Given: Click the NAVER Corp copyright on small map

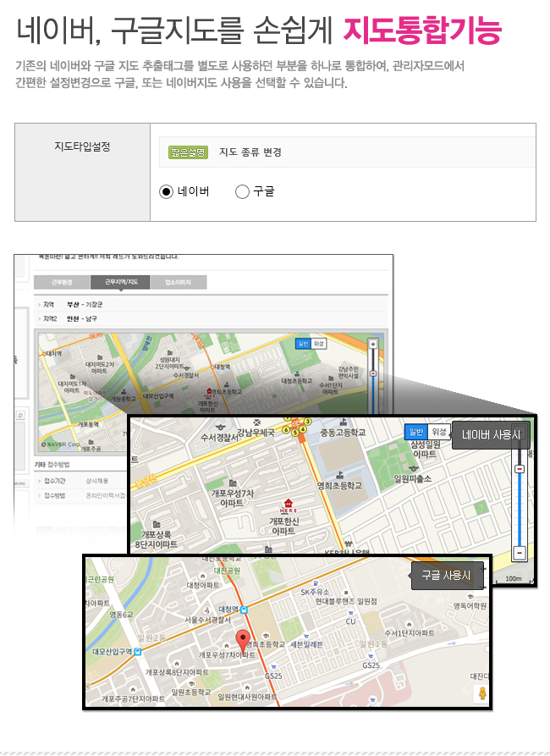Looking at the screenshot, I should (61, 444).
